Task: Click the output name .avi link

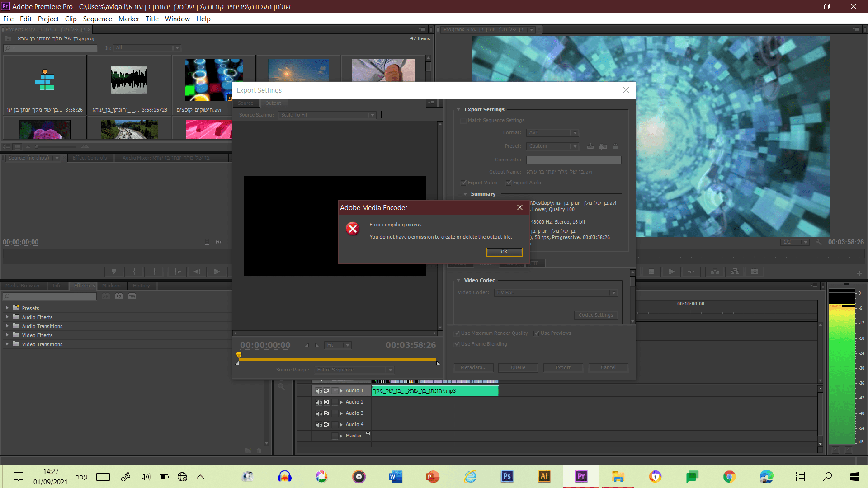Action: pyautogui.click(x=559, y=172)
